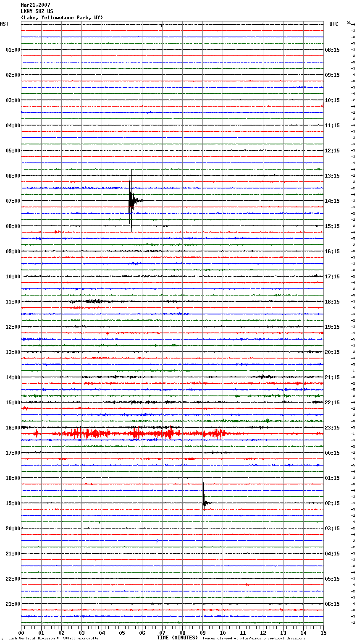The height and width of the screenshot is (644, 357).
Task: Click the 09:15 UTC time label
Action: coord(332,75)
